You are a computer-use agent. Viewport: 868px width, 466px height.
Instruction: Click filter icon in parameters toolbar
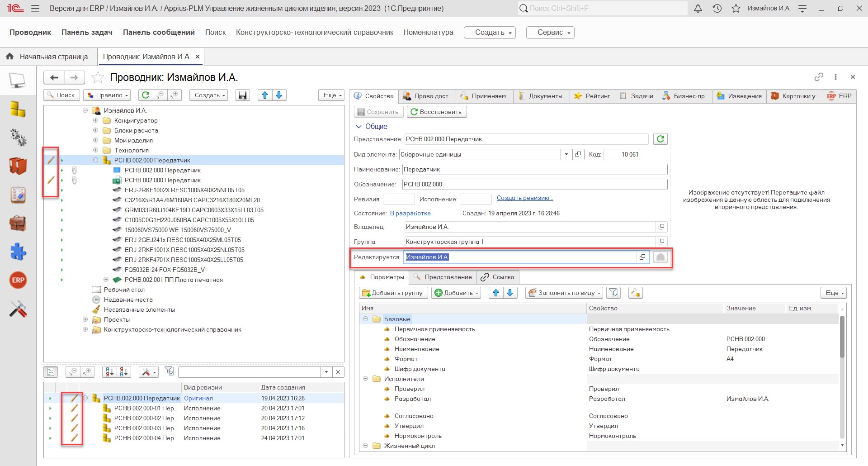(x=613, y=293)
